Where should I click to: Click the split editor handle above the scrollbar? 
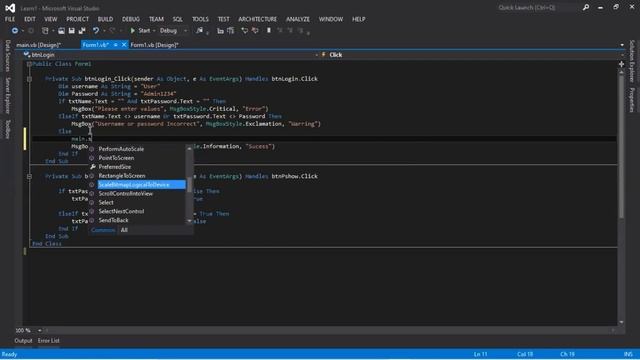click(x=621, y=64)
